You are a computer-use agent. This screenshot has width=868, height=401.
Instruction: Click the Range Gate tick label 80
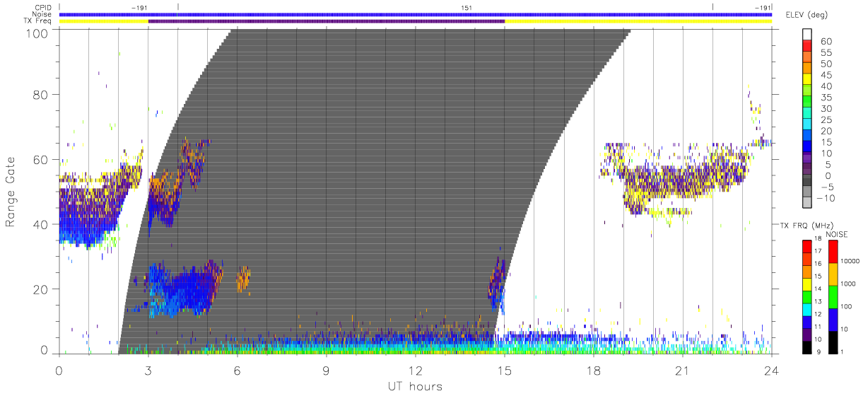42,94
